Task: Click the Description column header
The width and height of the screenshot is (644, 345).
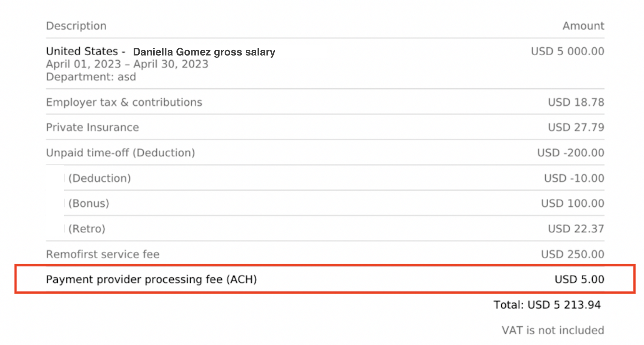Action: tap(76, 26)
